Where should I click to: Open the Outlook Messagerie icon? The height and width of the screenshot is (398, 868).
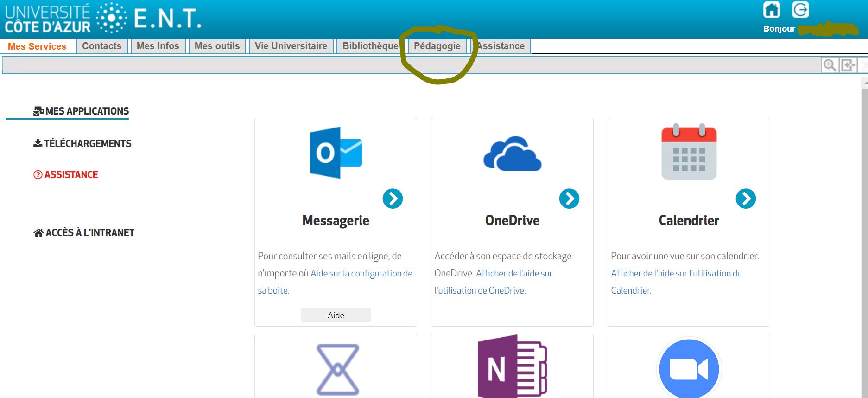(x=336, y=153)
